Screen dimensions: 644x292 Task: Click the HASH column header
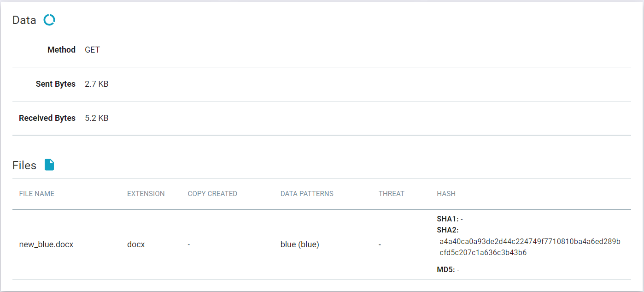point(446,193)
